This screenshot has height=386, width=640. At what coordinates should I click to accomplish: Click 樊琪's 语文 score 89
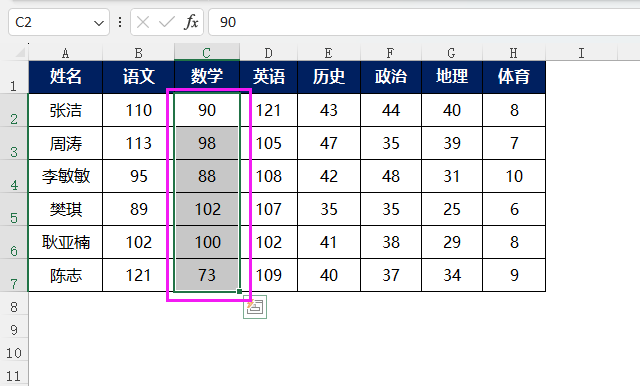tap(139, 209)
